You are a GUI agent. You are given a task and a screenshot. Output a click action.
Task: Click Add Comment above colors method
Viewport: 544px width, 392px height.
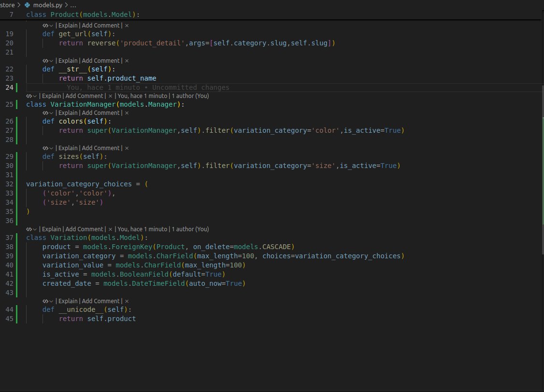tap(100, 113)
